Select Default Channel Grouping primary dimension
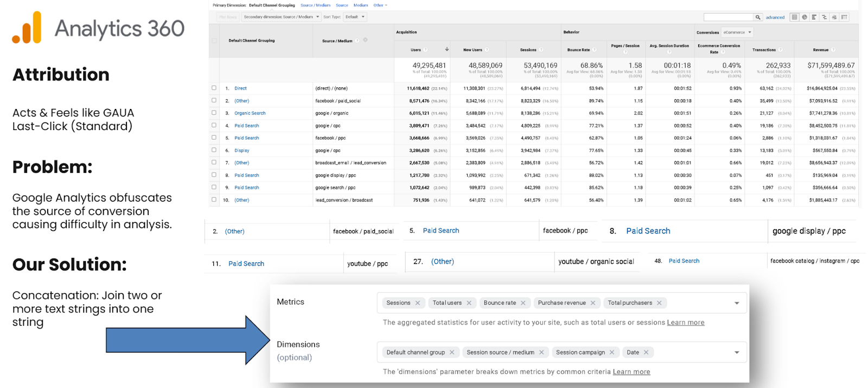Screen dimensions: 868x388 (272, 5)
